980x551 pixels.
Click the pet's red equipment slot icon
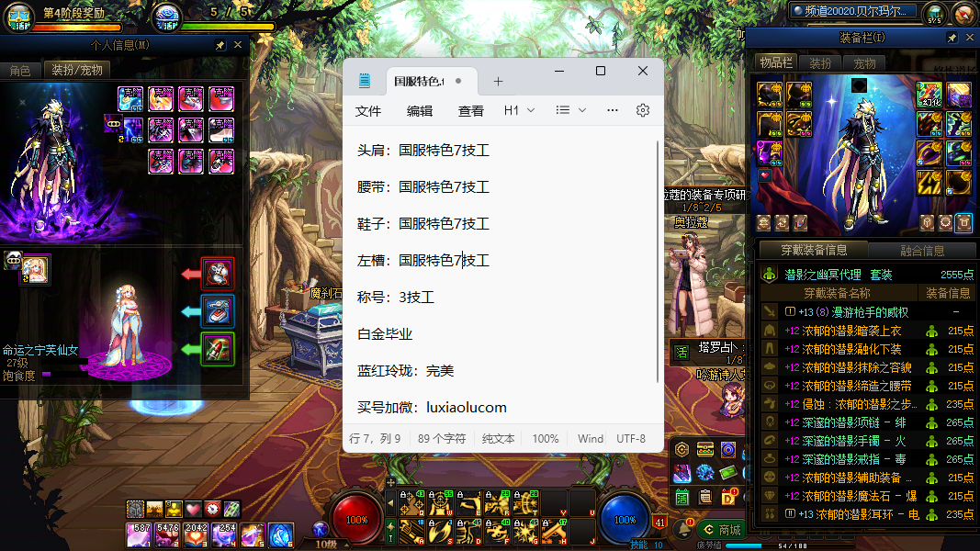coord(218,273)
